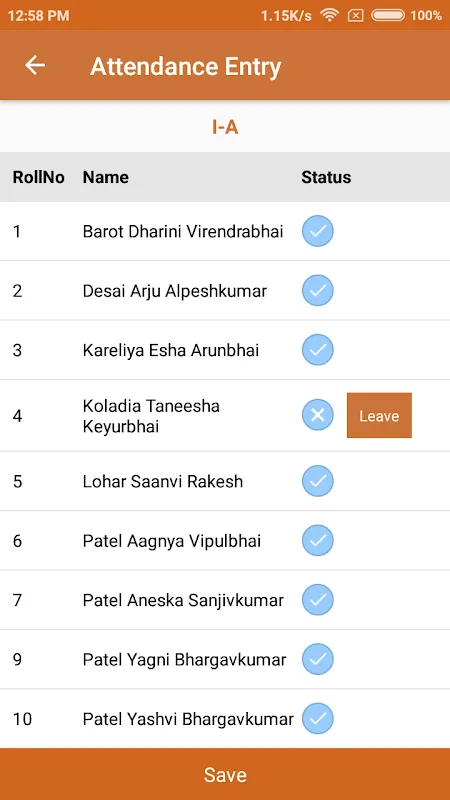Toggle the checkmark for Patel Aagnya Vipulbhai
The width and height of the screenshot is (450, 800).
point(317,540)
